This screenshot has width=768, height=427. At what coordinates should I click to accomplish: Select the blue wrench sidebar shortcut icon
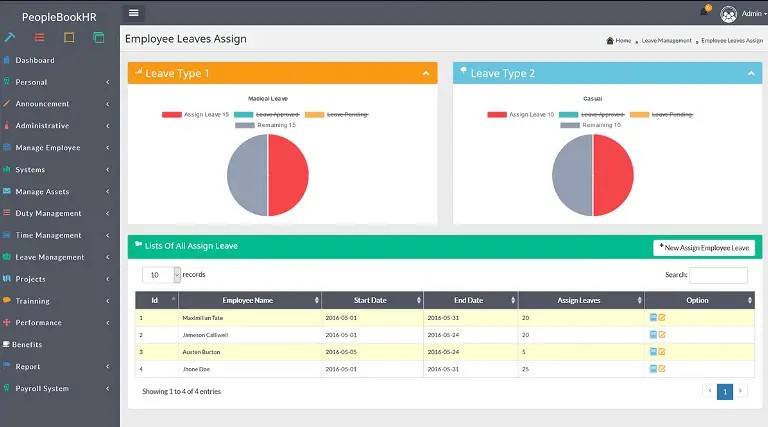[x=10, y=37]
